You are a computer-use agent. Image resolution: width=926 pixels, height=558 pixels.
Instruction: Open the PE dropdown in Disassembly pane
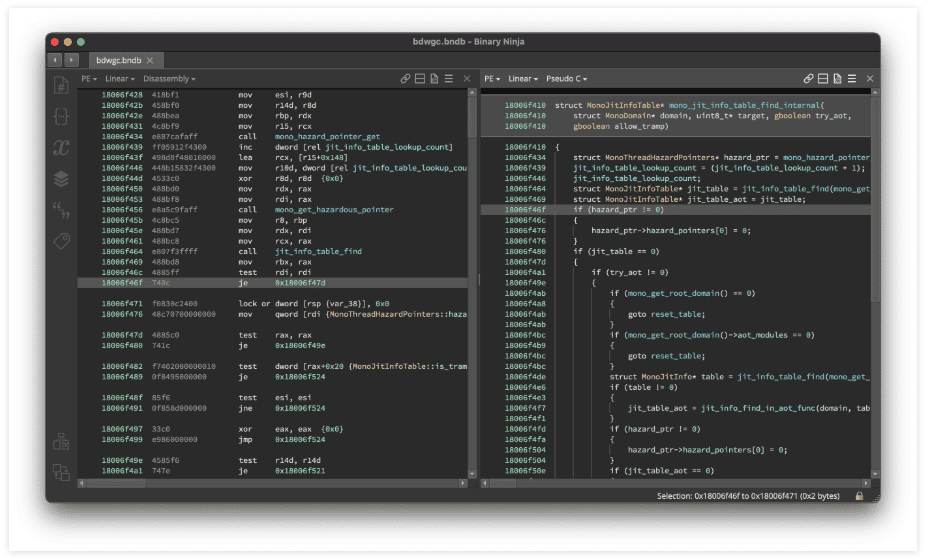89,79
